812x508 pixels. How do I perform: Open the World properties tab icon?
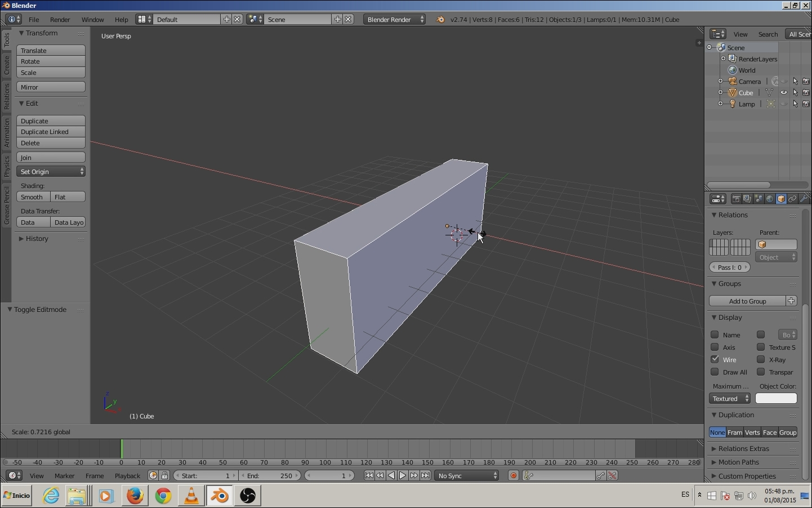[770, 199]
